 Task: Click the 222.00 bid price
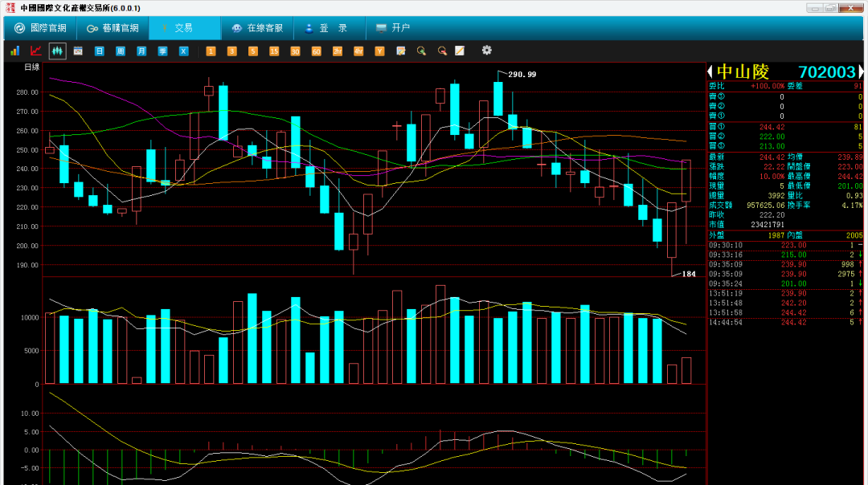click(772, 137)
